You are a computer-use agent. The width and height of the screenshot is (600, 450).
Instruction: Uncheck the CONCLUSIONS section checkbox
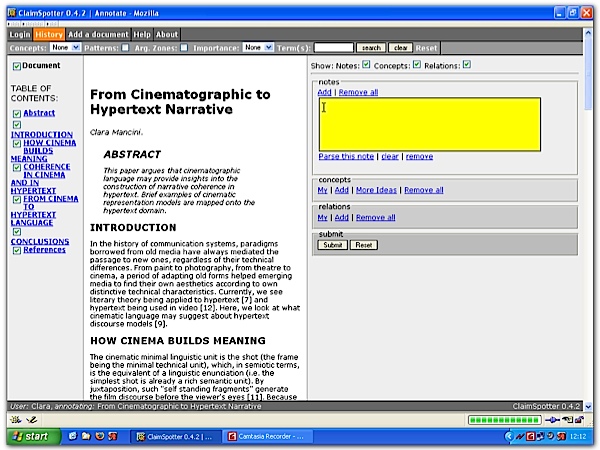coord(16,232)
